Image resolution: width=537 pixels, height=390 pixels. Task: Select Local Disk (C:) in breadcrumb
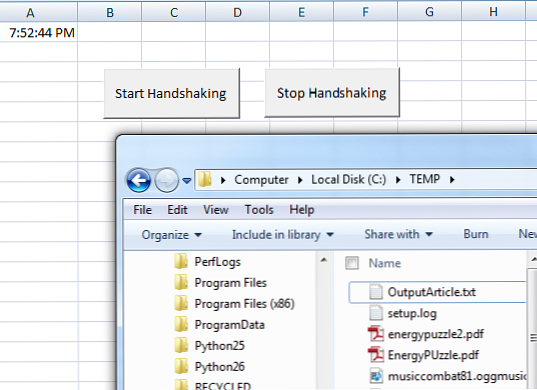point(348,179)
